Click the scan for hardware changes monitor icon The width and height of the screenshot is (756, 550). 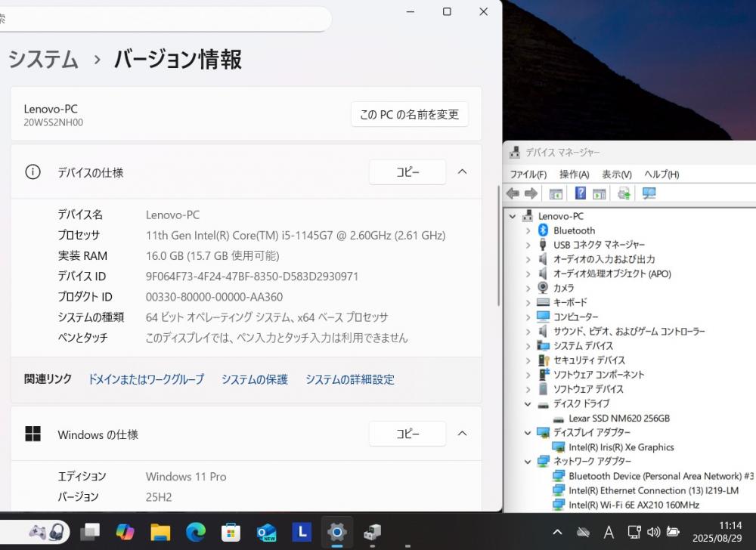pos(649,193)
